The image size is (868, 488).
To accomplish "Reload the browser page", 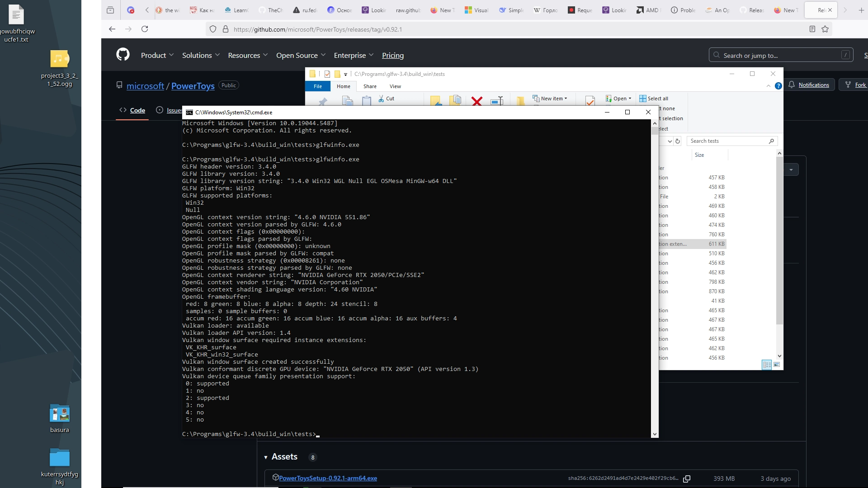I will (x=145, y=29).
